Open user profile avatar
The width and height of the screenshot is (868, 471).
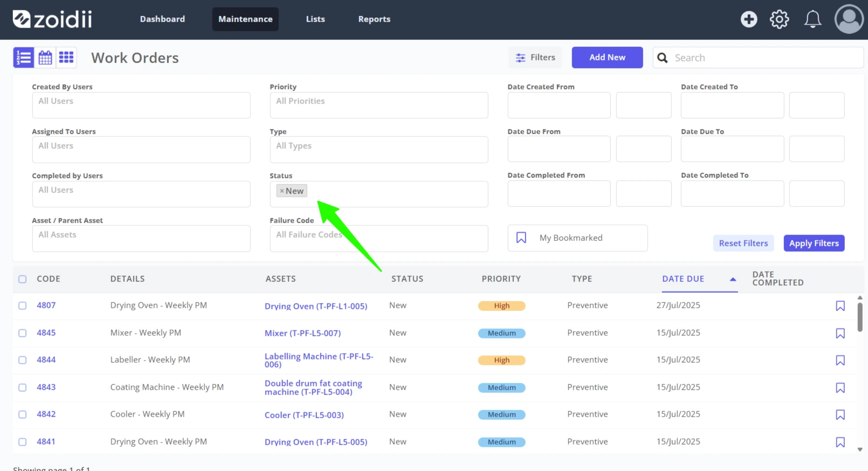tap(849, 19)
